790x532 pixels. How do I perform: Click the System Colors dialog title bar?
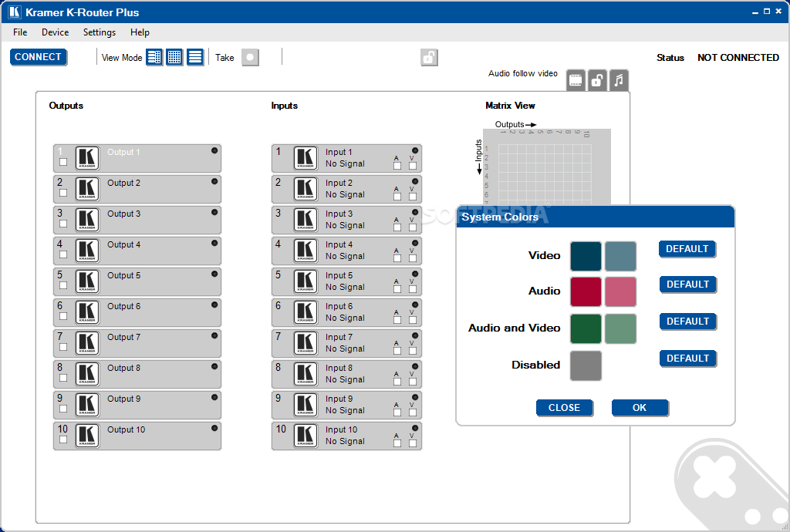[595, 217]
